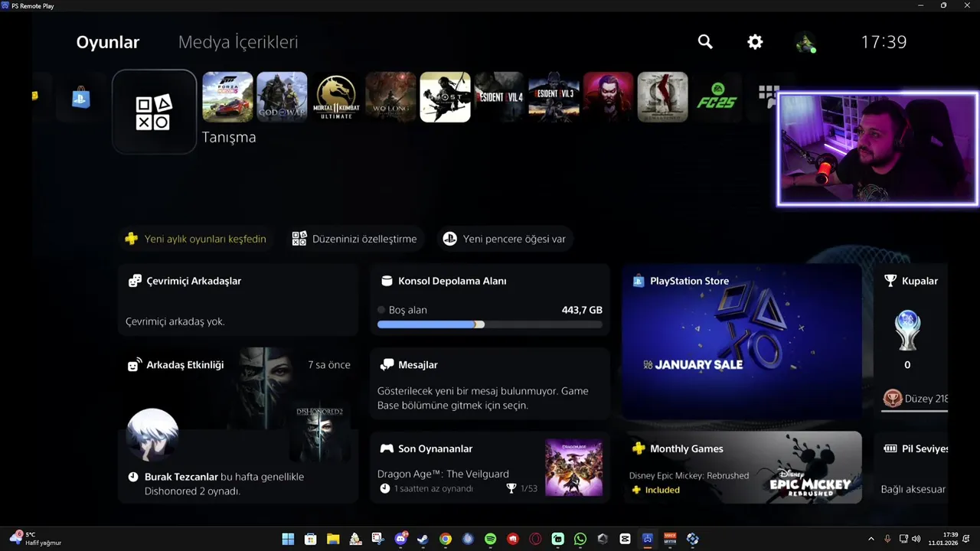Click Yeni aylık oyunları keşfedin button
Image resolution: width=980 pixels, height=551 pixels.
tap(196, 239)
